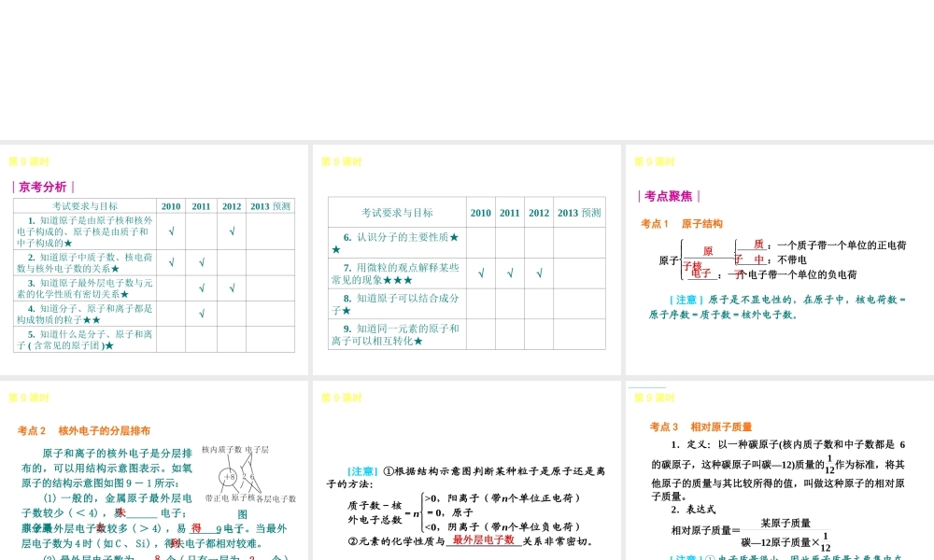Click the 2011 checkmark in row 7
This screenshot has width=934, height=560.
click(x=510, y=273)
